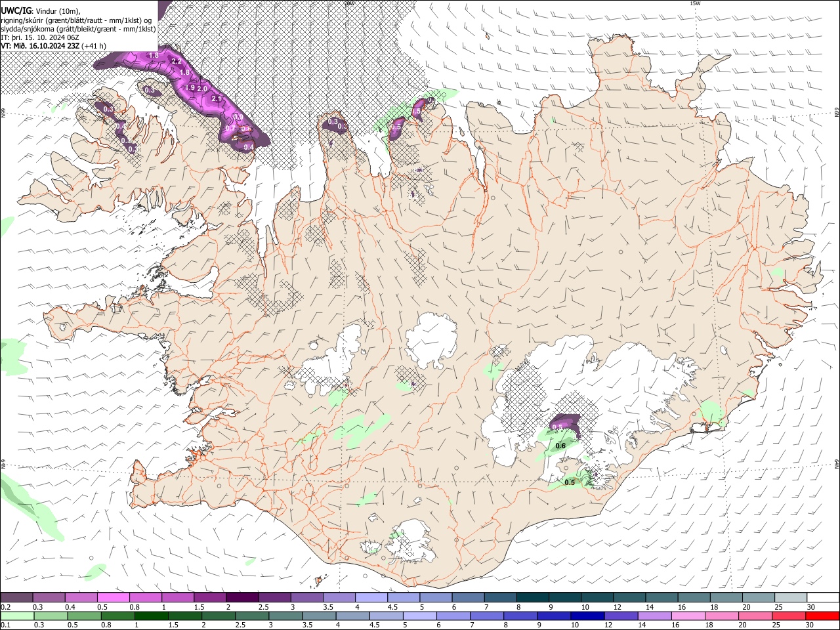
Task: Click the 1.9 snowfall value on the map
Action: (x=190, y=87)
